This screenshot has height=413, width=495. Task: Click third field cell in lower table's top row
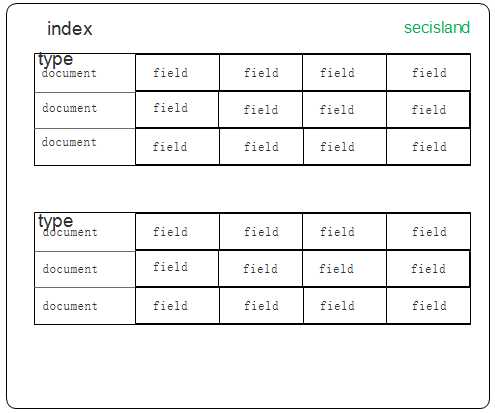[x=345, y=231]
